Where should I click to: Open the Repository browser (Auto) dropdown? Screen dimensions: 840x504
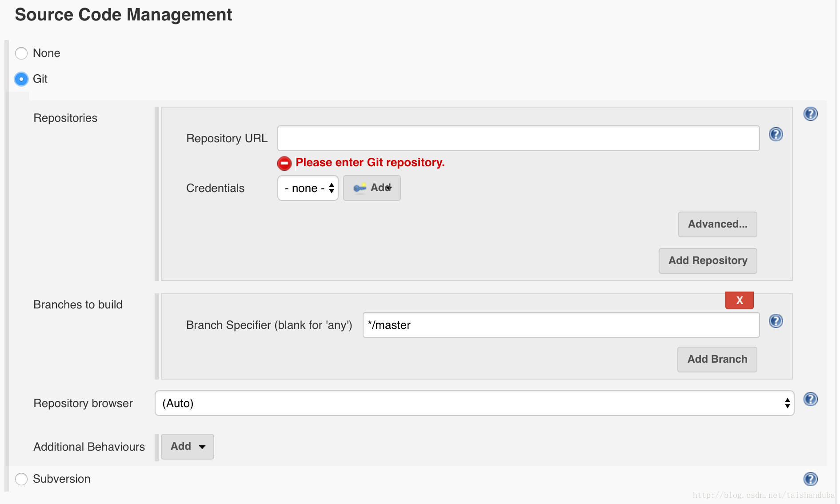click(x=475, y=403)
